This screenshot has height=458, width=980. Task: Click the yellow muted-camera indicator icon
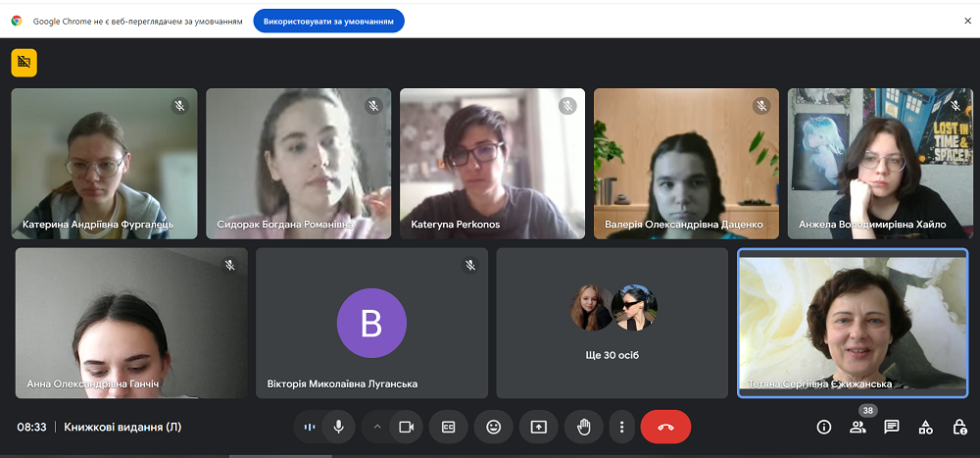pyautogui.click(x=24, y=62)
